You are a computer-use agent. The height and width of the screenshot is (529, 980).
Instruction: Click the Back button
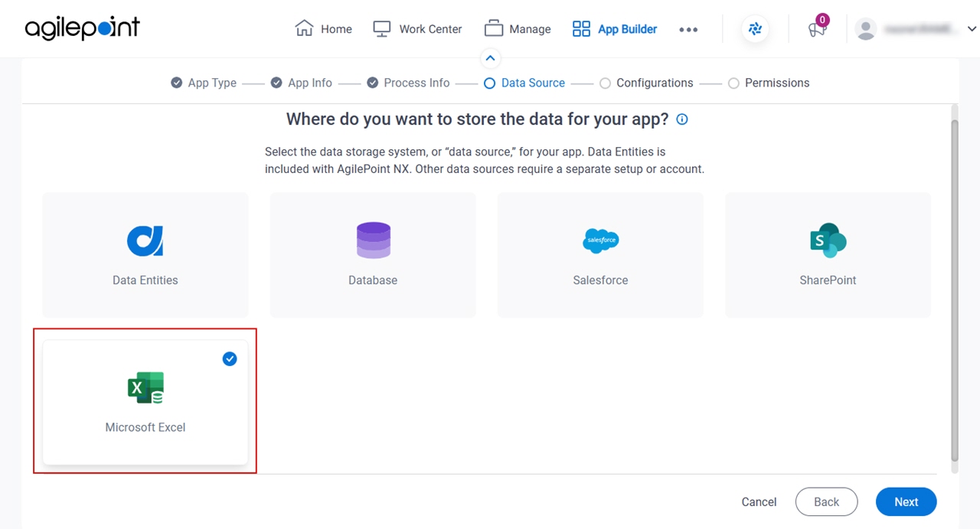[826, 502]
